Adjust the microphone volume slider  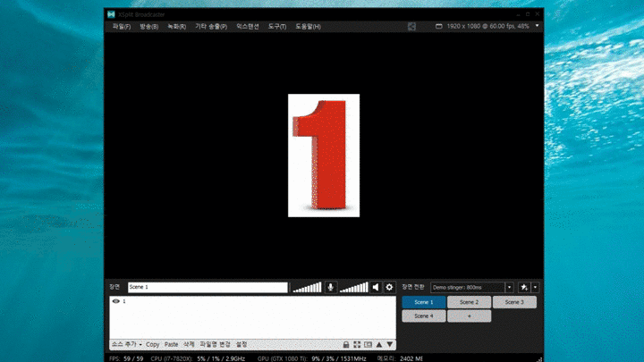(x=307, y=287)
